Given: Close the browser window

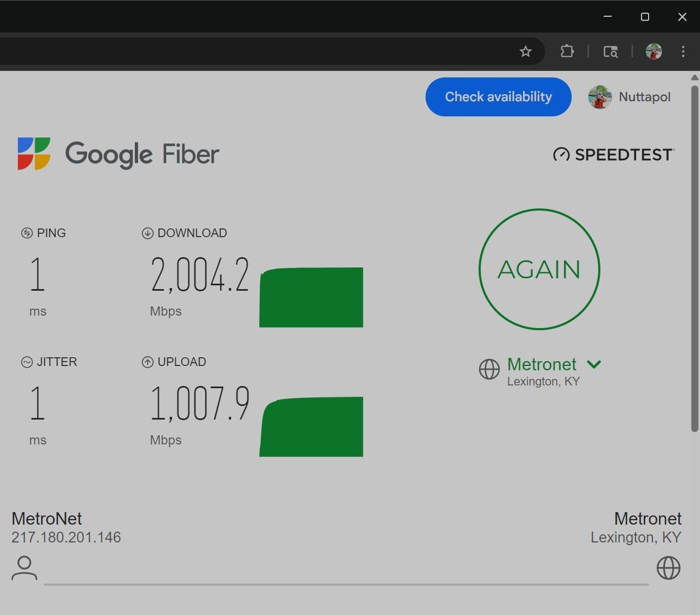Looking at the screenshot, I should pyautogui.click(x=682, y=17).
